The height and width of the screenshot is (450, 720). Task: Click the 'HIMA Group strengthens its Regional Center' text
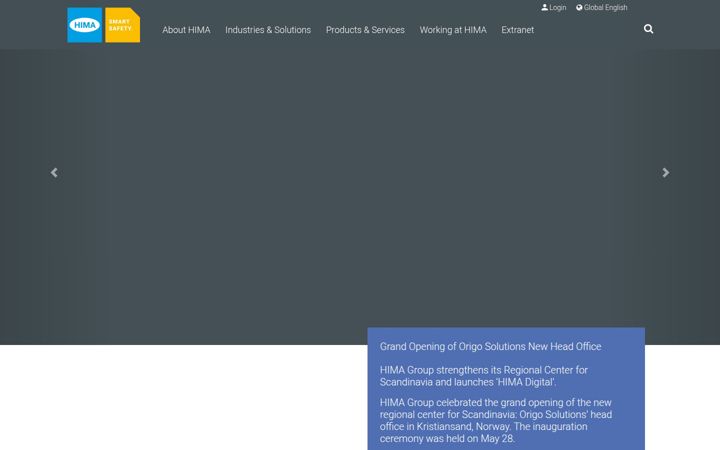(484, 376)
